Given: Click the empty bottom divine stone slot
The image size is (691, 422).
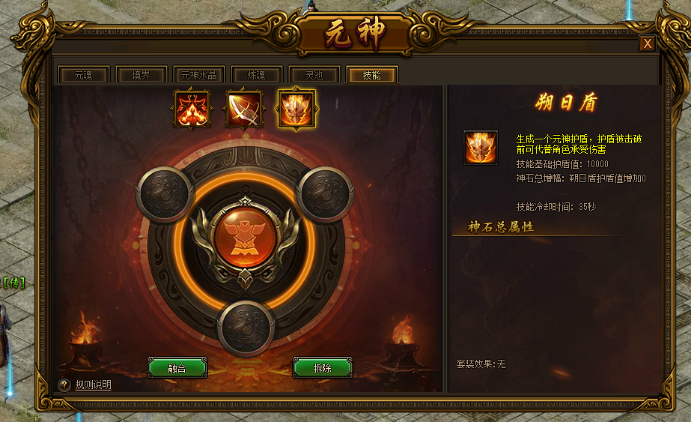Looking at the screenshot, I should click(246, 329).
